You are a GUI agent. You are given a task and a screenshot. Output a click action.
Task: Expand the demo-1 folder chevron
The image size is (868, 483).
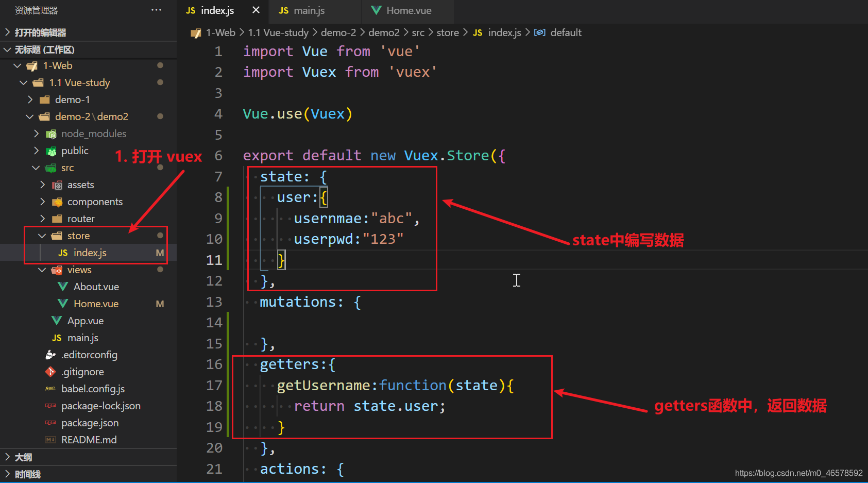click(30, 99)
